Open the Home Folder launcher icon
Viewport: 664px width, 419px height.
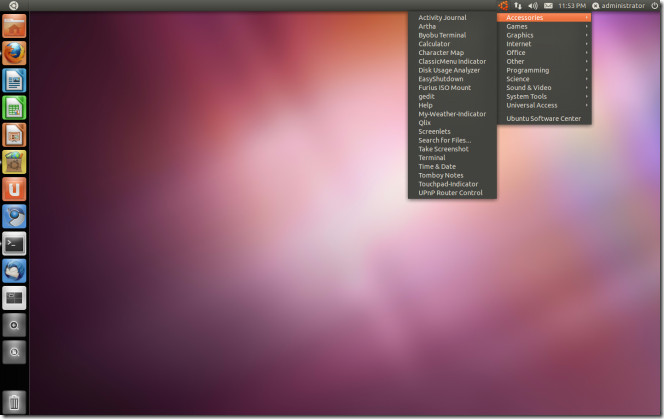pyautogui.click(x=14, y=26)
